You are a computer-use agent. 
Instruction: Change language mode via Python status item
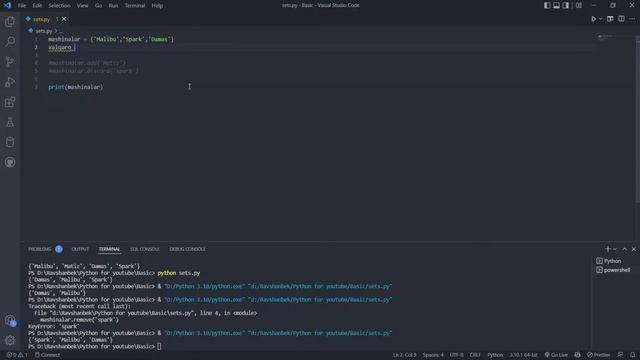[x=495, y=355]
